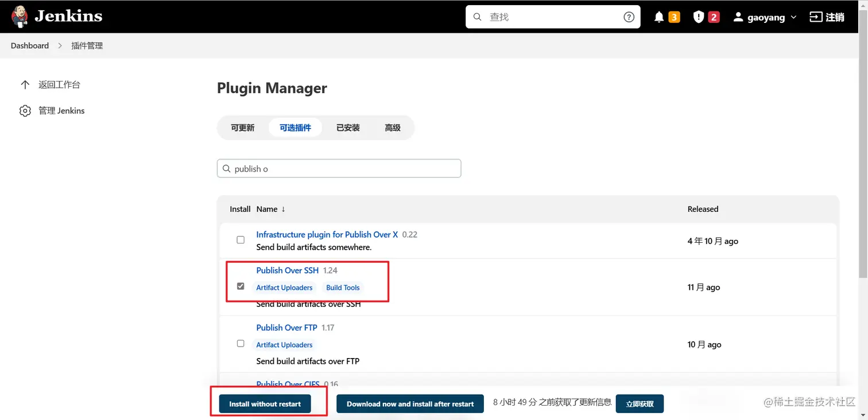Click the '10 月 ago' release date

pyautogui.click(x=704, y=345)
